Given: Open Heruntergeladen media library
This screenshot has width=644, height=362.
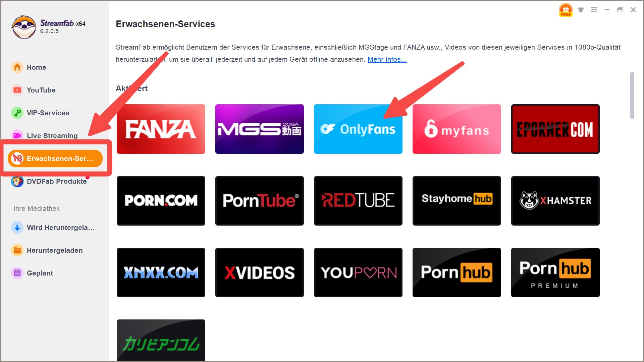Looking at the screenshot, I should 55,250.
